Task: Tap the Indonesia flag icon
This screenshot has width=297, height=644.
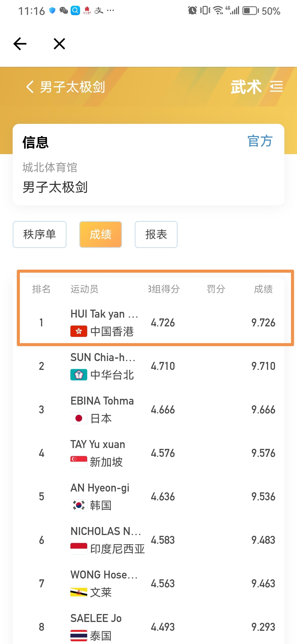Action: pyautogui.click(x=79, y=549)
